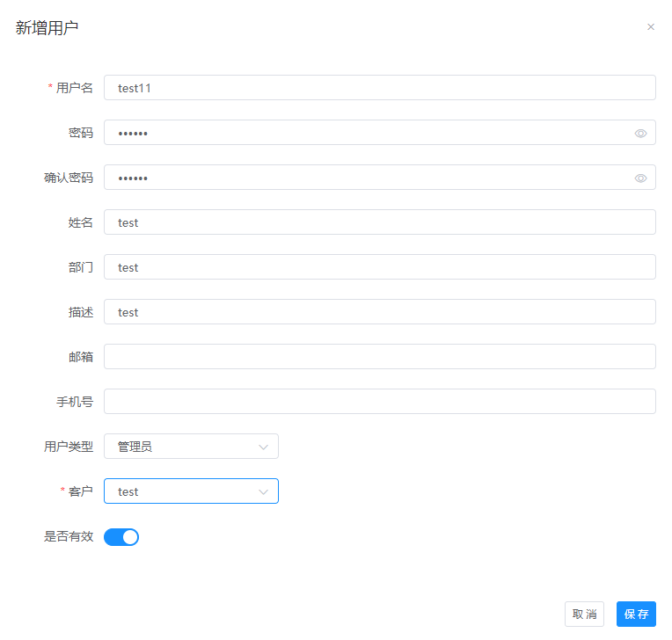Click the 是否有效 label text

coord(69,536)
